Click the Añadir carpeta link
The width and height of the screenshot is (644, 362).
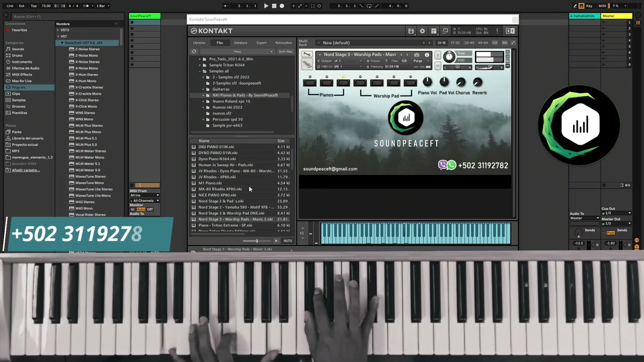pyautogui.click(x=25, y=170)
